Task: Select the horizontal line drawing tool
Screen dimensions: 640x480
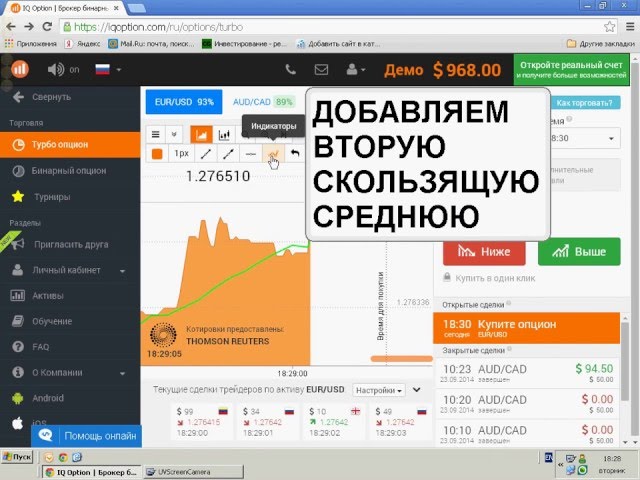Action: (250, 153)
